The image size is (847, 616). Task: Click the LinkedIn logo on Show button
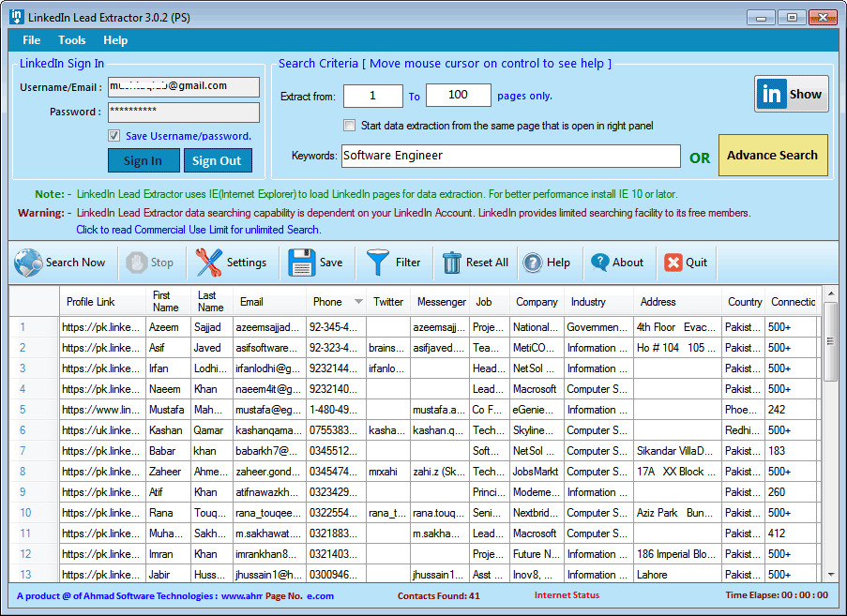771,94
